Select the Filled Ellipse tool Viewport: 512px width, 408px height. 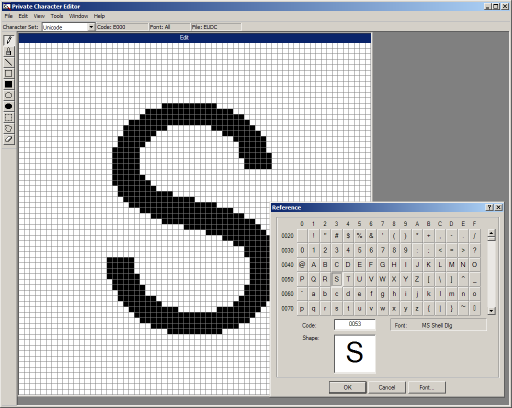pyautogui.click(x=9, y=106)
